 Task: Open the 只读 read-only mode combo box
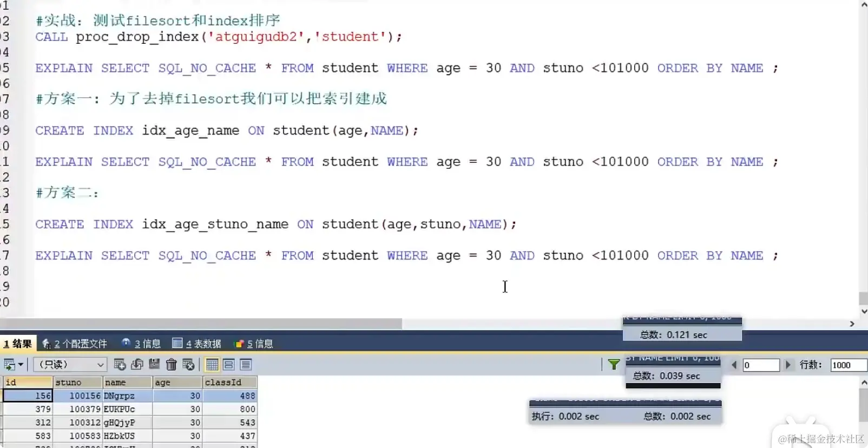tap(70, 365)
